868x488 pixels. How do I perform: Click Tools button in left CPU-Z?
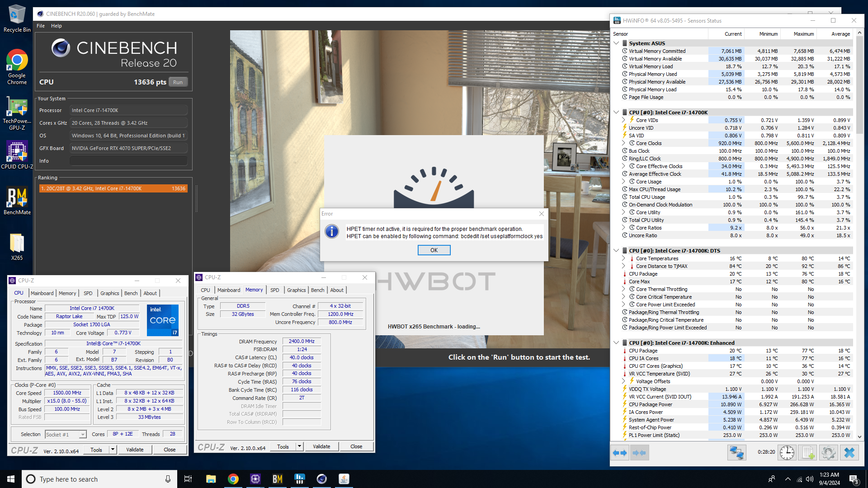click(96, 450)
